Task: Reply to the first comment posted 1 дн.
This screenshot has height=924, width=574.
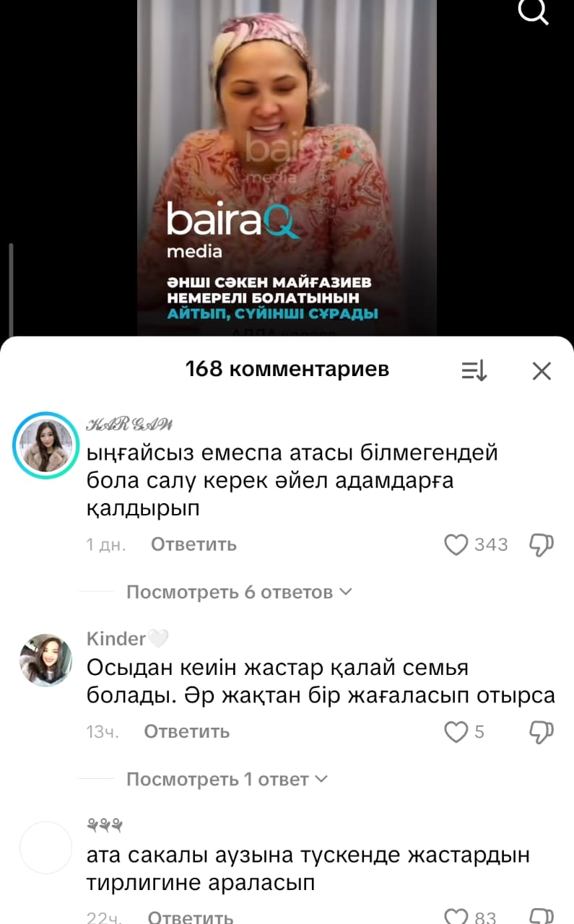Action: (193, 544)
